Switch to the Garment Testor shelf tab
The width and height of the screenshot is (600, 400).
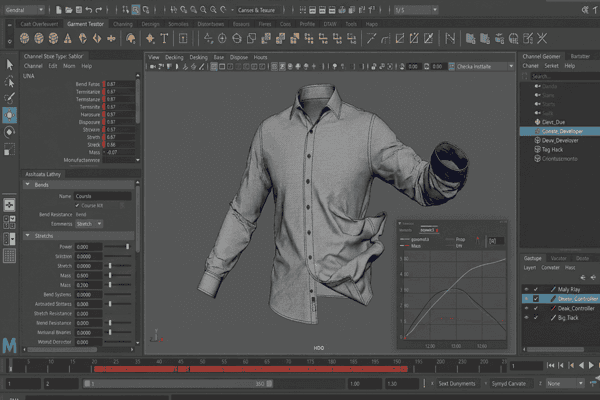(85, 24)
